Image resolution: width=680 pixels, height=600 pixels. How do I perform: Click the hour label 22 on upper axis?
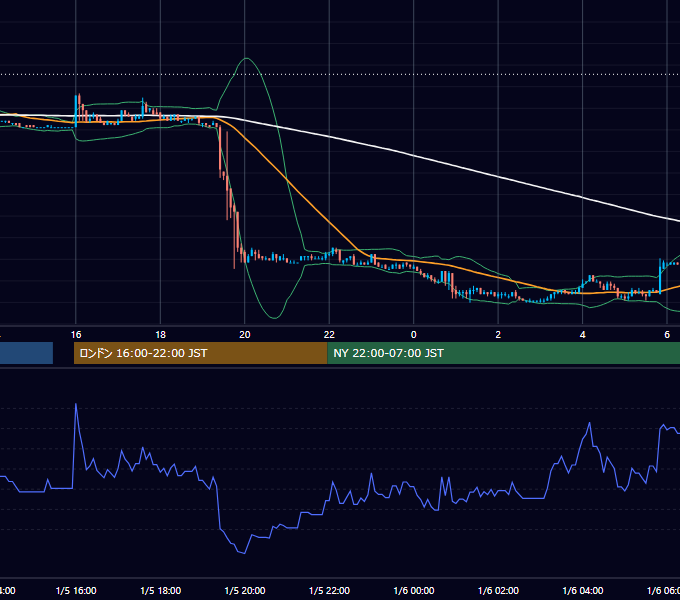329,335
